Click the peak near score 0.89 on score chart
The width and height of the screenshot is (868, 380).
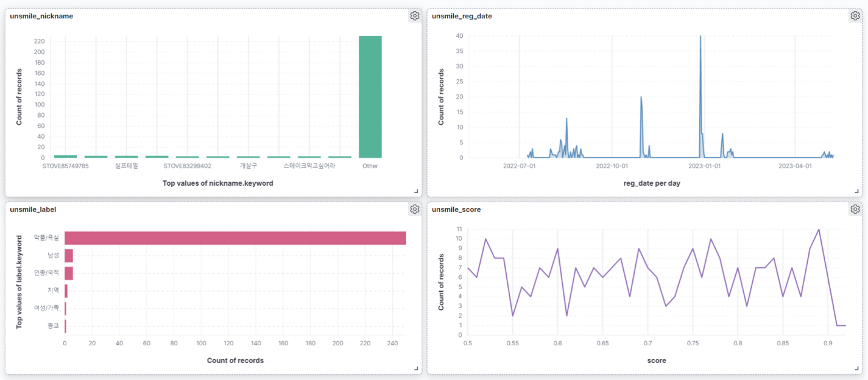(818, 230)
